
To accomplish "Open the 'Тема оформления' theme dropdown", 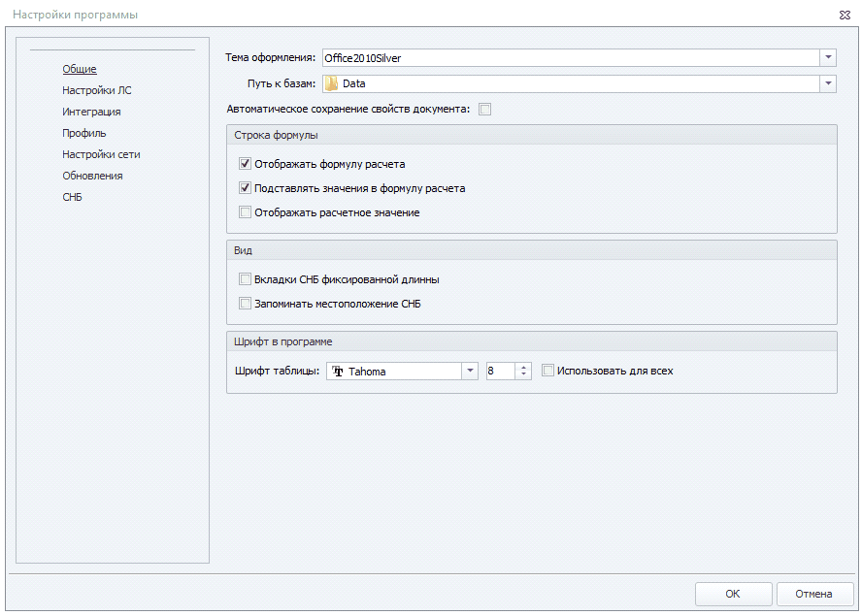I will [x=827, y=58].
